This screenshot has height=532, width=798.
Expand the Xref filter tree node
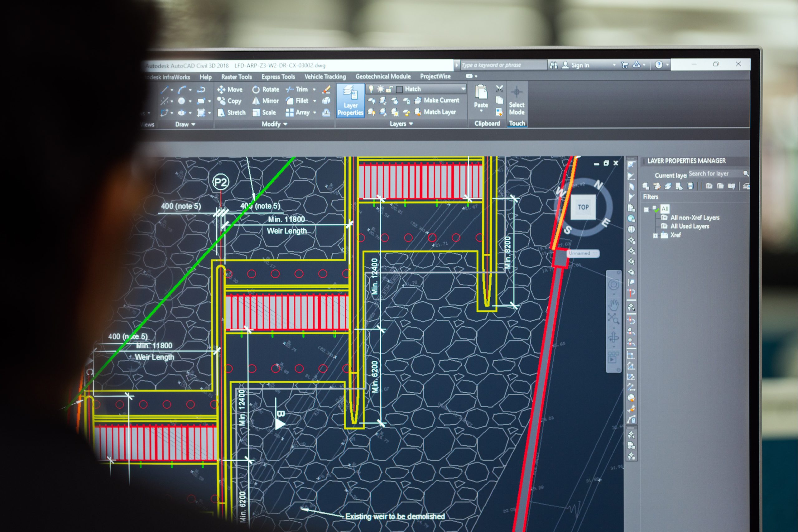coord(656,236)
